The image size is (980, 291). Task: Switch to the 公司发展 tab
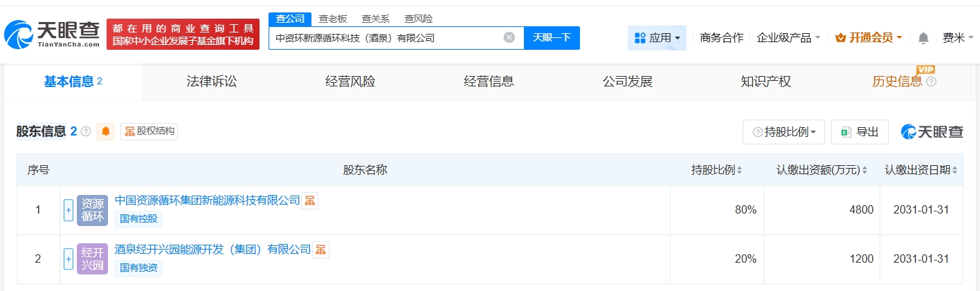628,82
